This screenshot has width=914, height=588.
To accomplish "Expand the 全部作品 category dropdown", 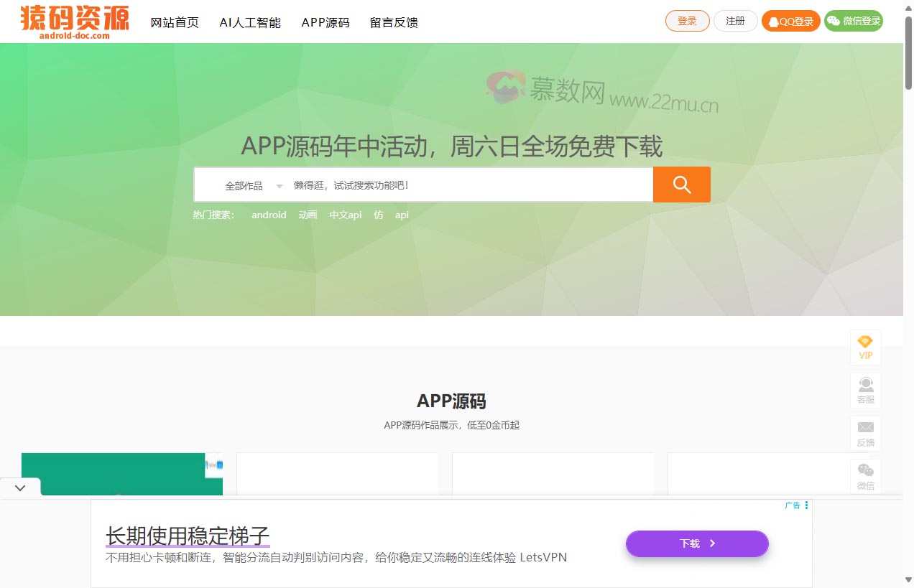I will tap(253, 186).
